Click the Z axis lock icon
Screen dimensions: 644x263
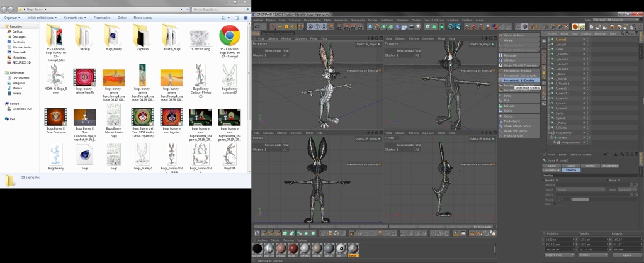324,26
